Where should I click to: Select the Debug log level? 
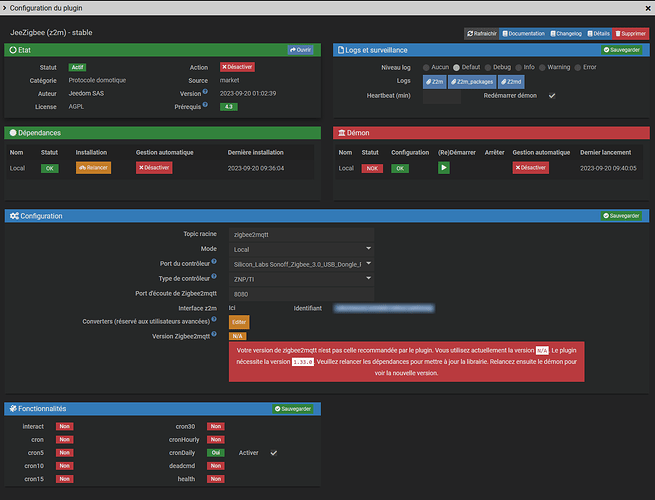(487, 67)
